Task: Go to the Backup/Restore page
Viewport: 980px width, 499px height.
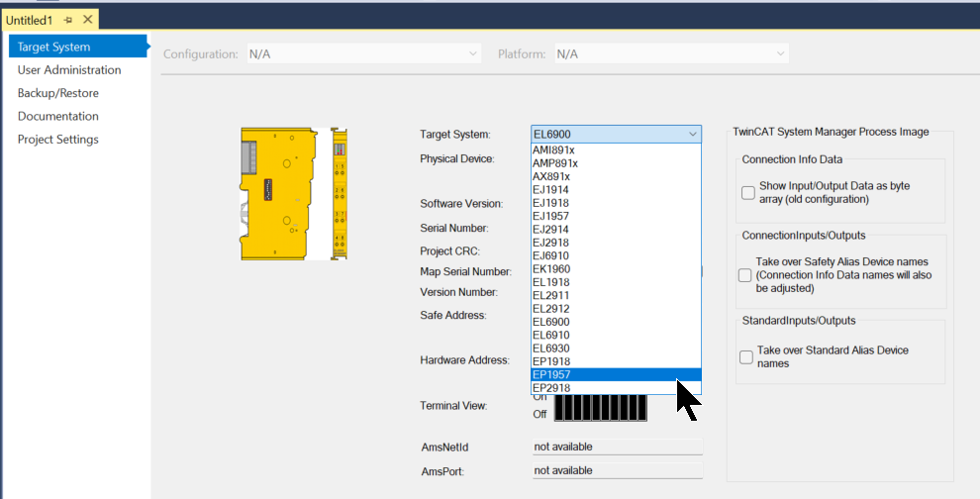Action: point(58,92)
